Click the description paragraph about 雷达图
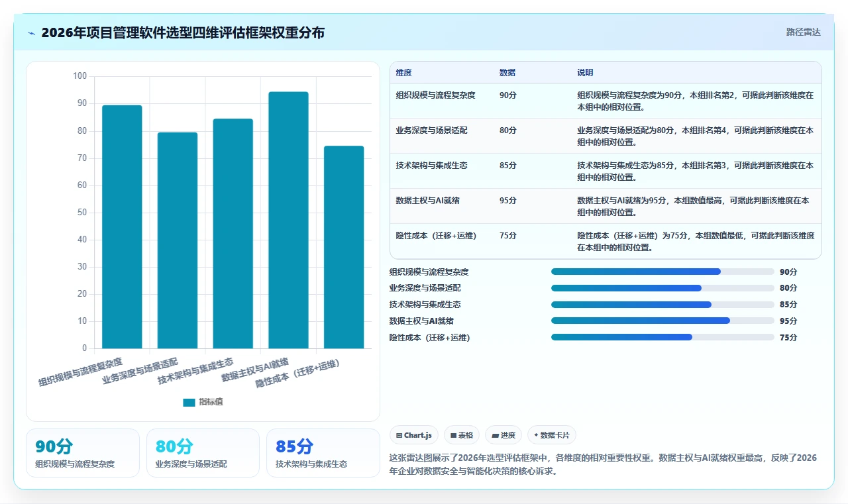 tap(604, 464)
